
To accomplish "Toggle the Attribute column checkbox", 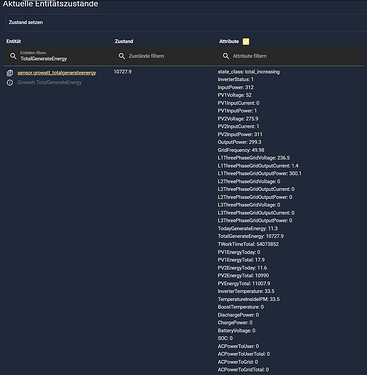I will 246,41.
